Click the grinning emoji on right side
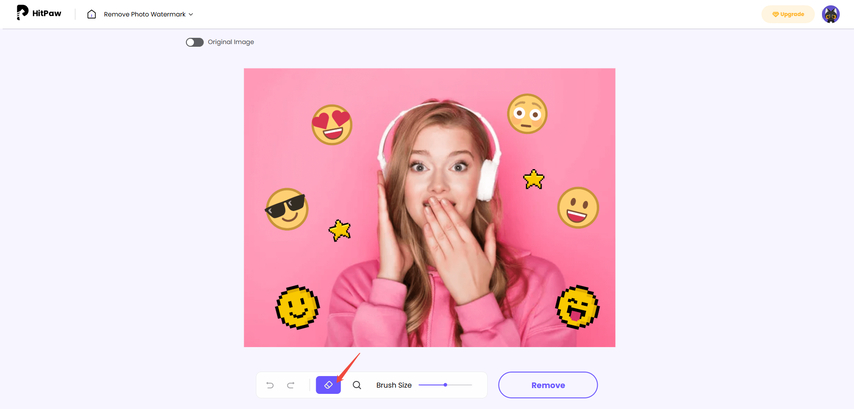 pos(577,207)
